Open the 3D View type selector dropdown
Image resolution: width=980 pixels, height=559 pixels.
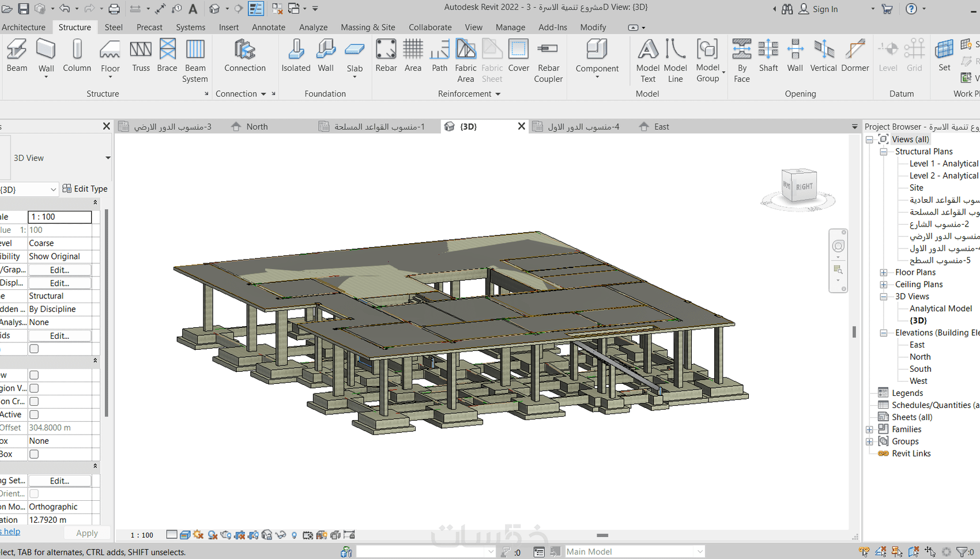(107, 158)
